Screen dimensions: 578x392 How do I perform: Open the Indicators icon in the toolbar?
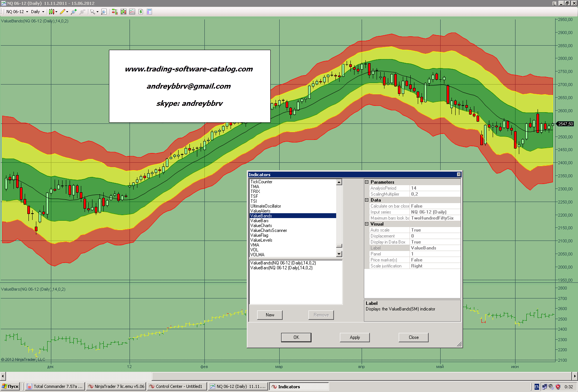click(115, 12)
